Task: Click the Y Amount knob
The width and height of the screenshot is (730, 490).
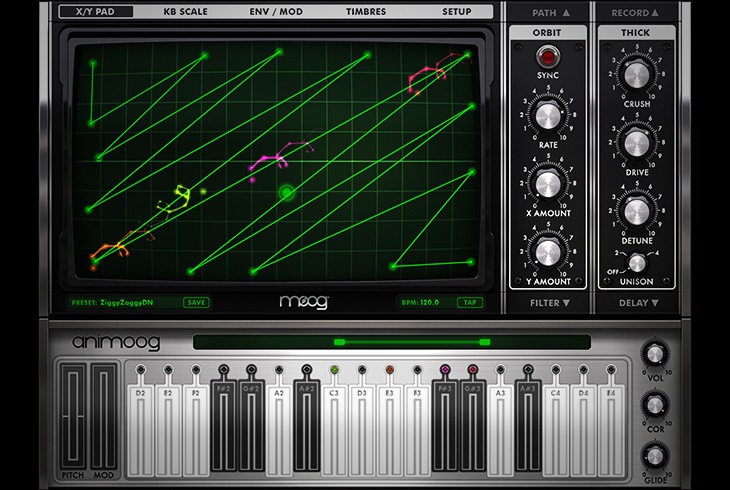Action: [547, 250]
